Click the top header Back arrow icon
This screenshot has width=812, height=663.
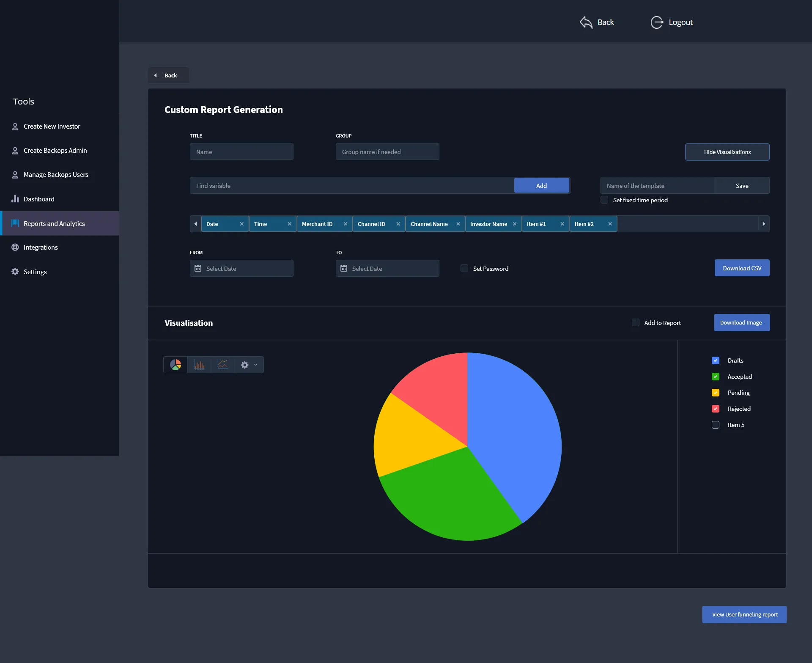pyautogui.click(x=586, y=22)
